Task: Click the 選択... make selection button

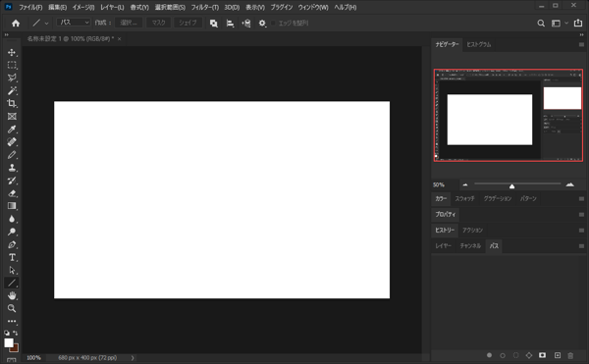Action: [x=129, y=23]
